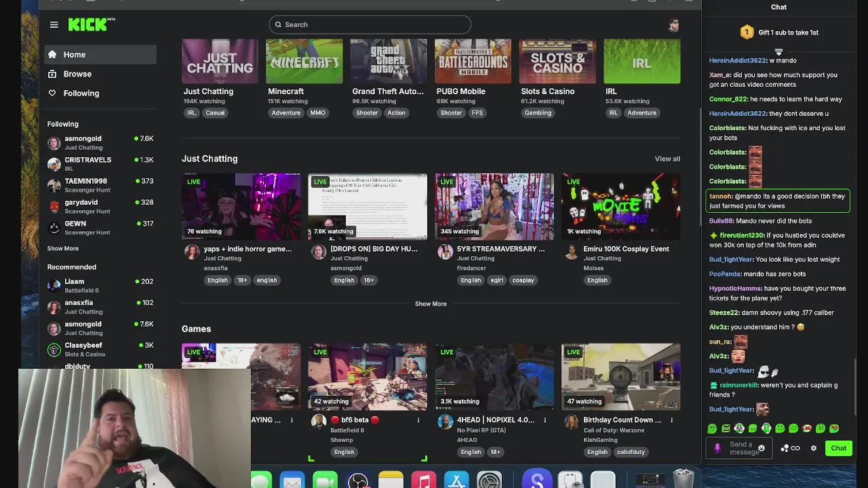Image resolution: width=868 pixels, height=488 pixels.
Task: Open more options for 4HEAD NOPIXEL stream
Action: click(x=545, y=420)
